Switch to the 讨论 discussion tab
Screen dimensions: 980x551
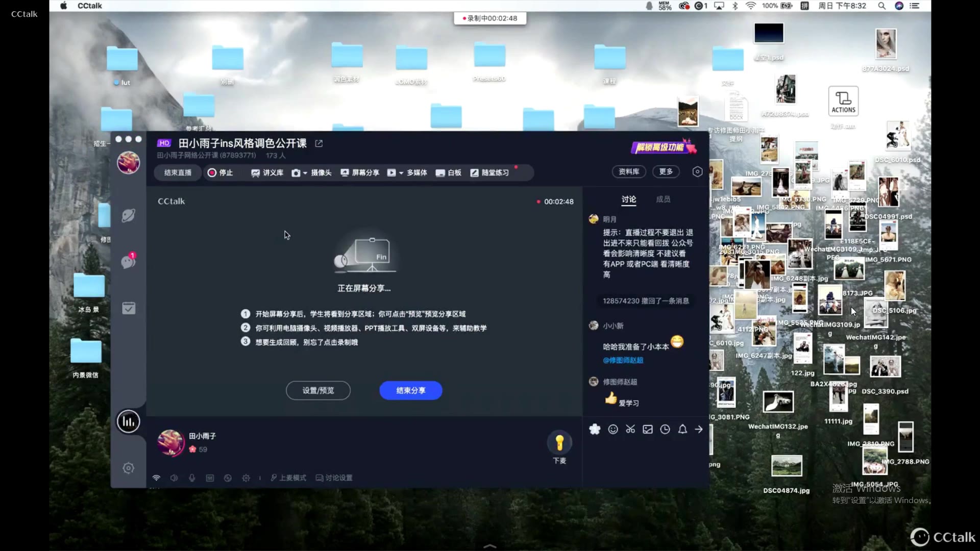click(x=629, y=199)
